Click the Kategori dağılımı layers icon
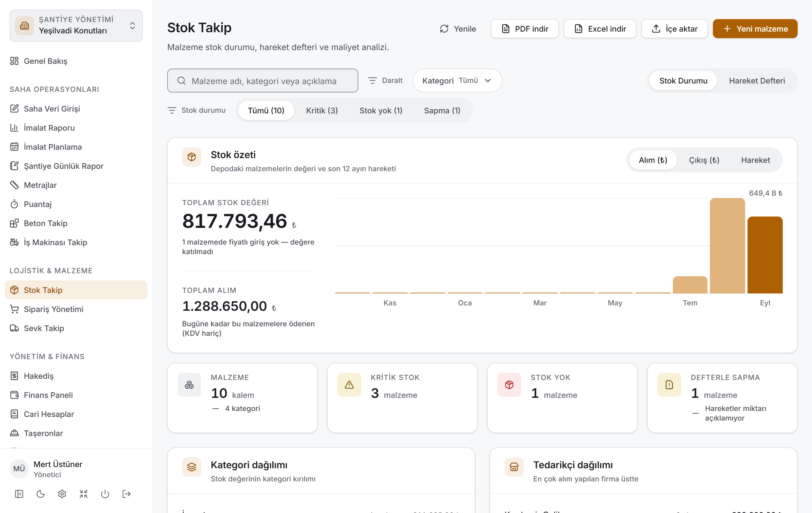Viewport: 812px width, 513px height. tap(192, 467)
